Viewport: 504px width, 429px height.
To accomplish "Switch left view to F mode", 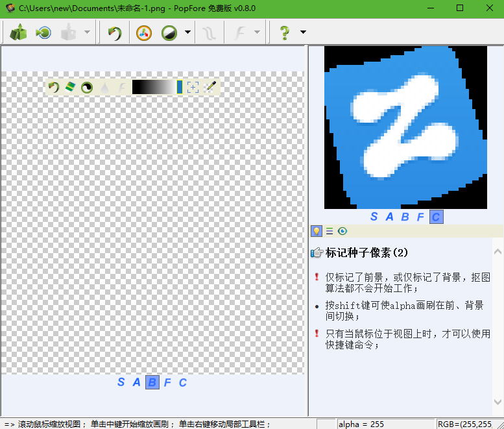I will pos(167,382).
